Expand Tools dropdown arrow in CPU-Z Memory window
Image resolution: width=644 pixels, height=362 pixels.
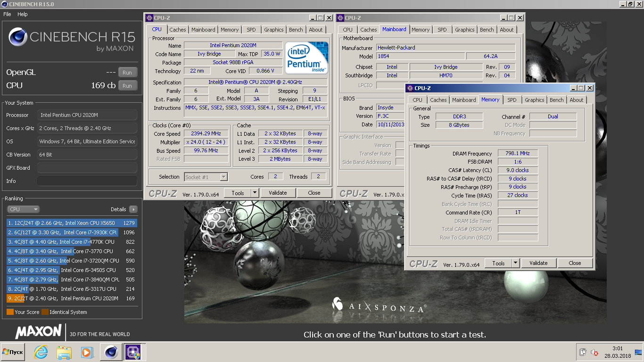point(515,263)
